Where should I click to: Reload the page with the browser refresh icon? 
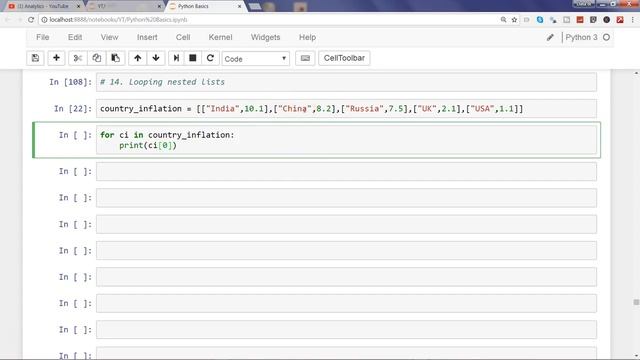coord(31,20)
